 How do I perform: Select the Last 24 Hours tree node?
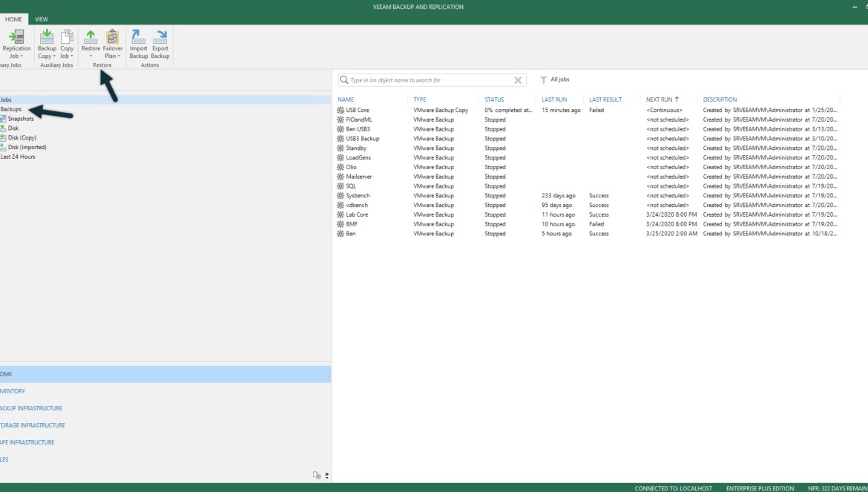click(18, 157)
